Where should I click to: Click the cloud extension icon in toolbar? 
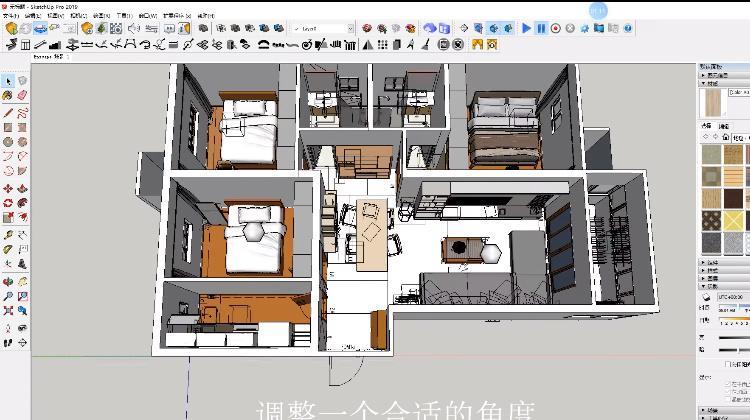point(430,29)
